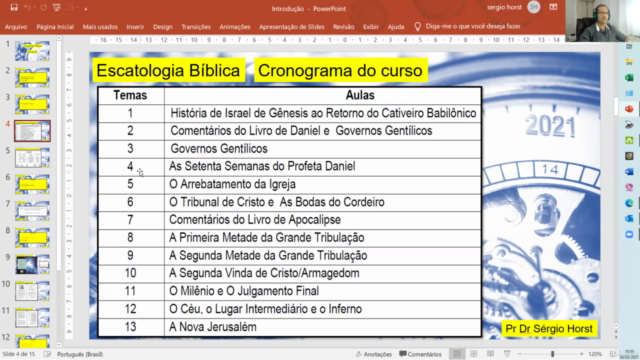
Task: Select slide 2 thumbnail
Action: click(32, 78)
